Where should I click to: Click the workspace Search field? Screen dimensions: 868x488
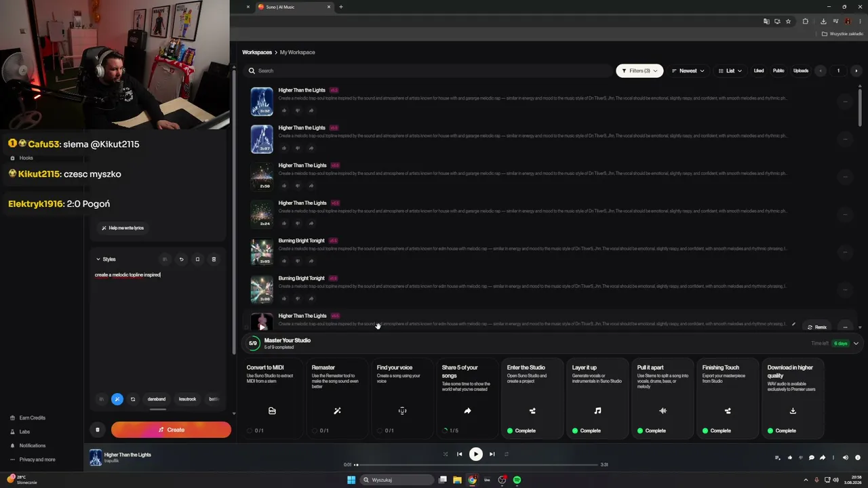coord(427,70)
